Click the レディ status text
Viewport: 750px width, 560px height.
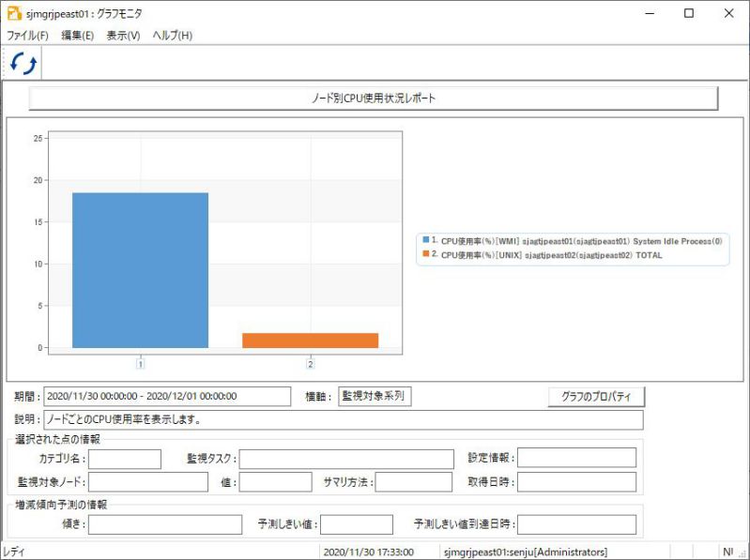click(14, 552)
